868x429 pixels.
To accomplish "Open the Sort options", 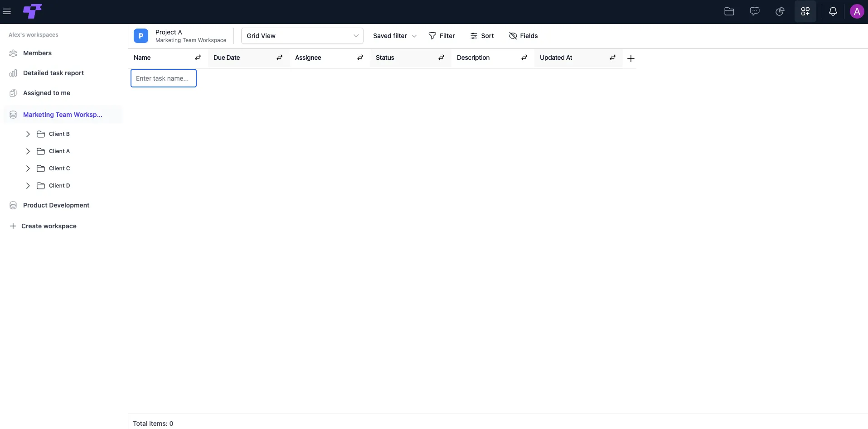I will pos(482,36).
